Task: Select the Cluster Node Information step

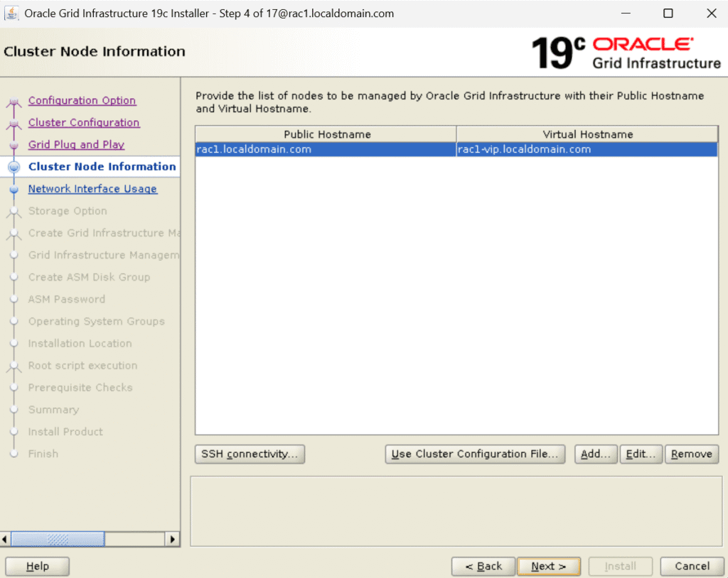Action: pyautogui.click(x=102, y=167)
